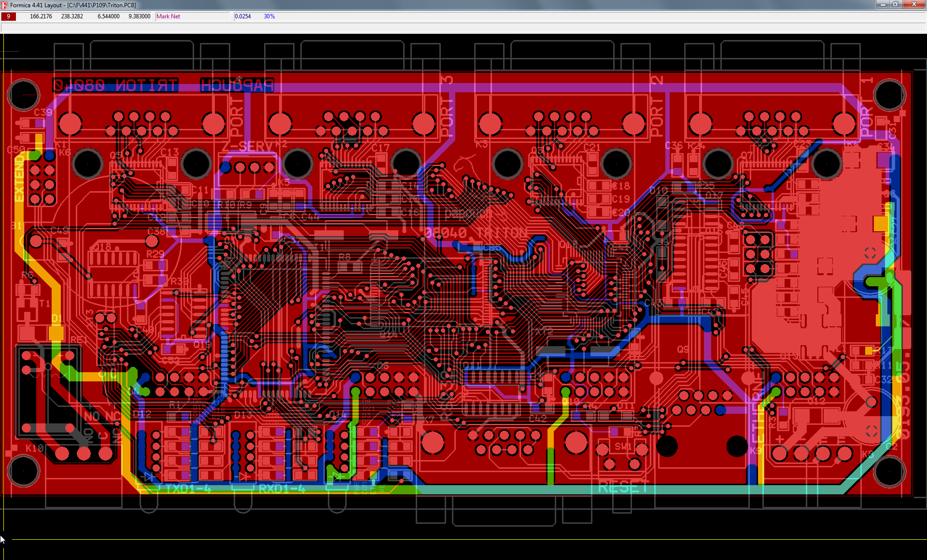
Task: Click the 30% zoom indicator
Action: pyautogui.click(x=269, y=16)
